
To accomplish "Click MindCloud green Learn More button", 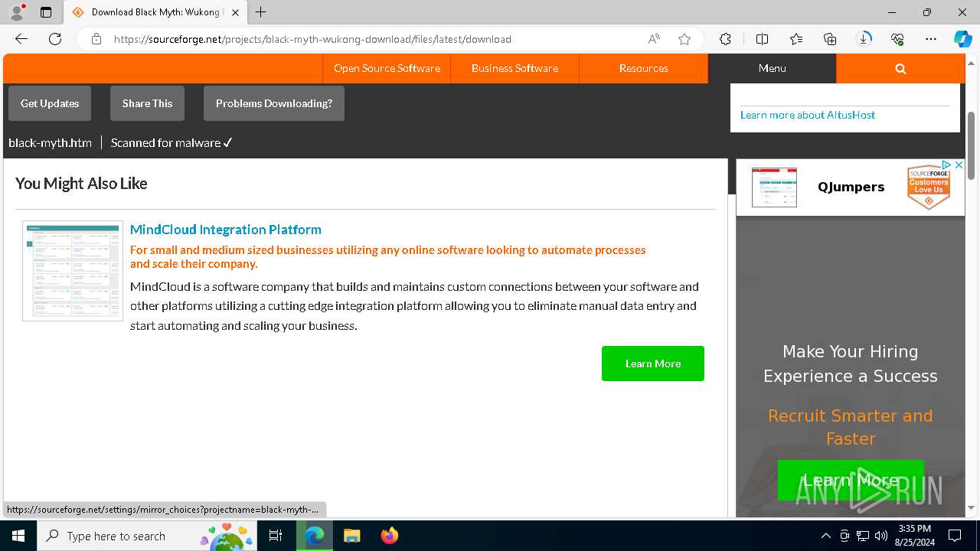I will [x=653, y=364].
